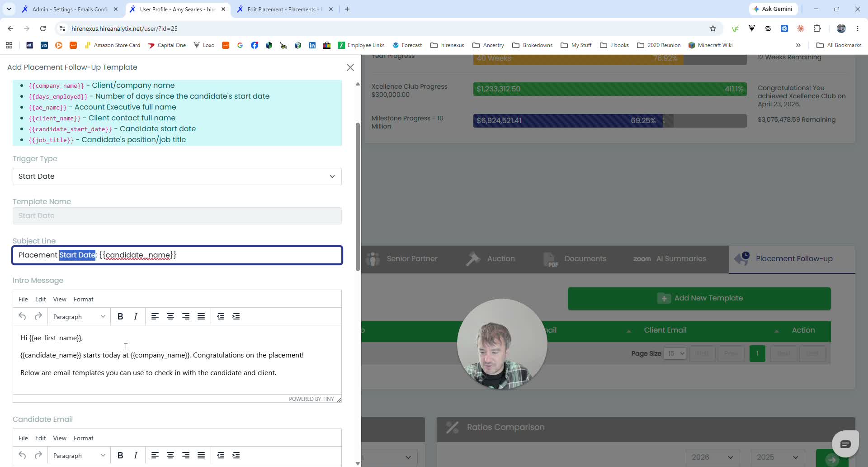Open the Edit Placement browser tab
Screen dimensions: 868x467
285,9
